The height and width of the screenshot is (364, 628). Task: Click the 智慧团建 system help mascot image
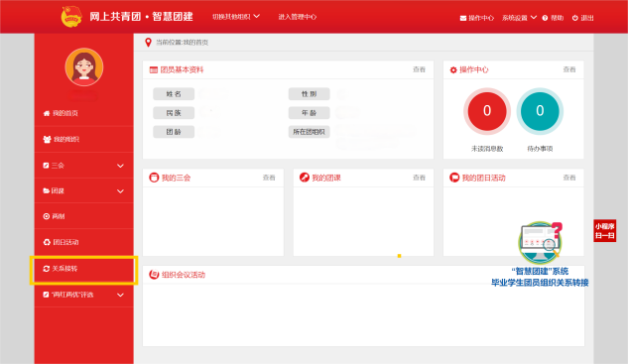coord(541,242)
